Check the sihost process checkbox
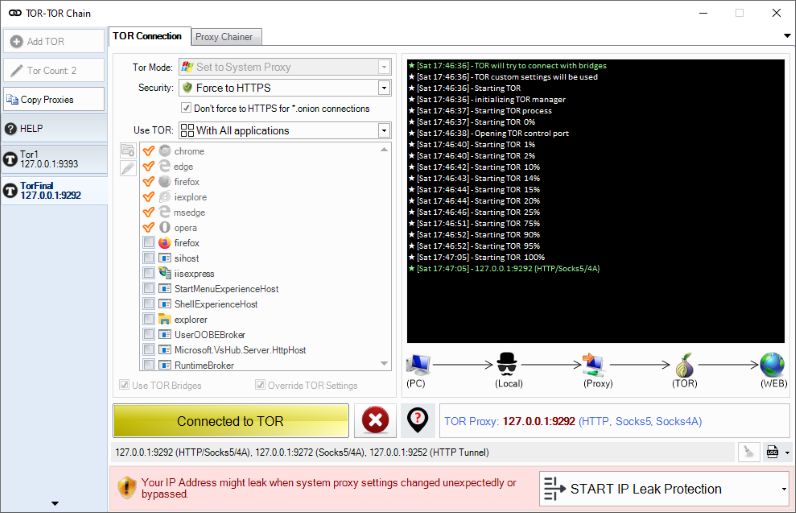The image size is (796, 513). [x=149, y=258]
